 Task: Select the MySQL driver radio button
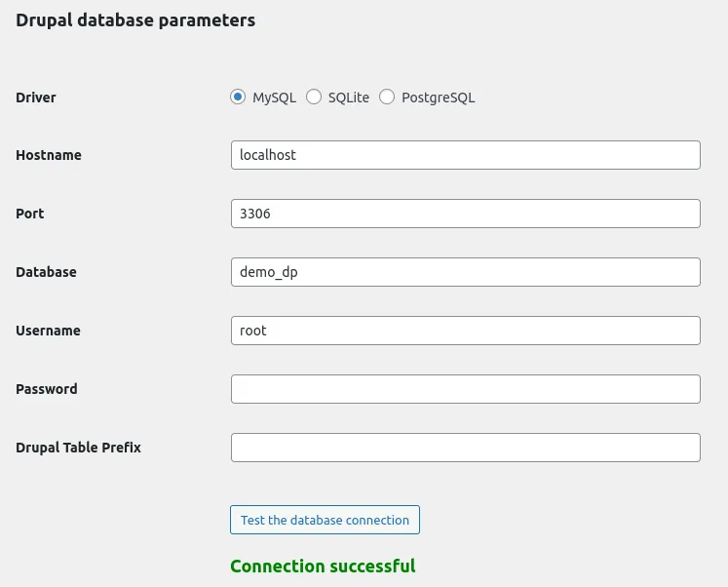click(238, 97)
